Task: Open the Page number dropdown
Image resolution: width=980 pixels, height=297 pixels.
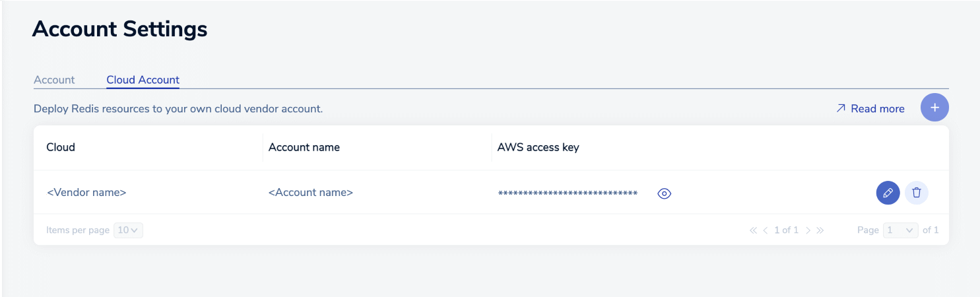Action: (x=901, y=230)
